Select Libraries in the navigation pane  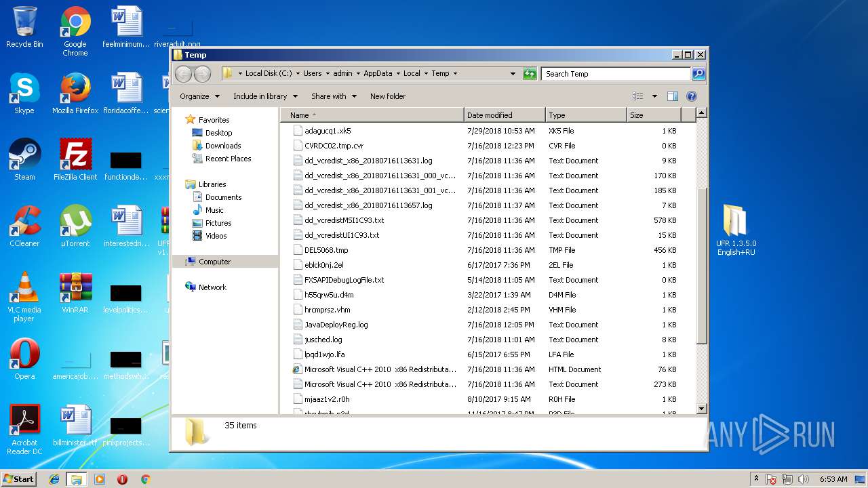(212, 184)
